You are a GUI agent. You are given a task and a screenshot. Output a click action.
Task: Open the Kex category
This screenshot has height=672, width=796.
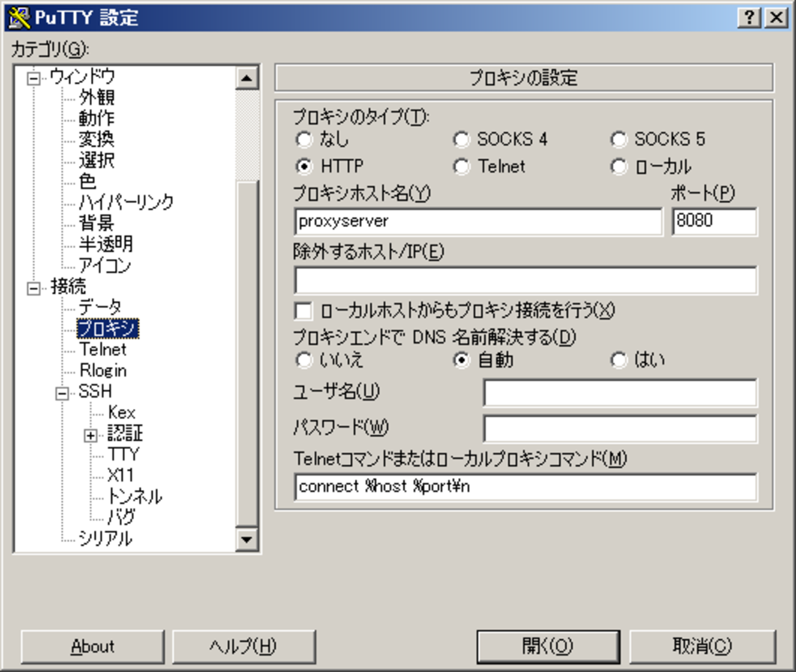click(x=122, y=412)
